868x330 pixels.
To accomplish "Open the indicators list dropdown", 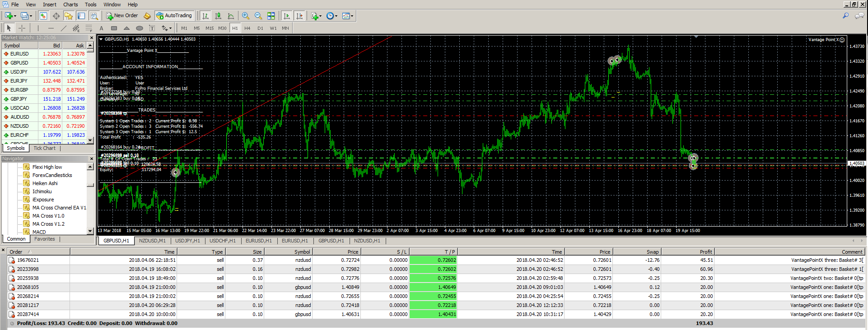I will pyautogui.click(x=316, y=16).
